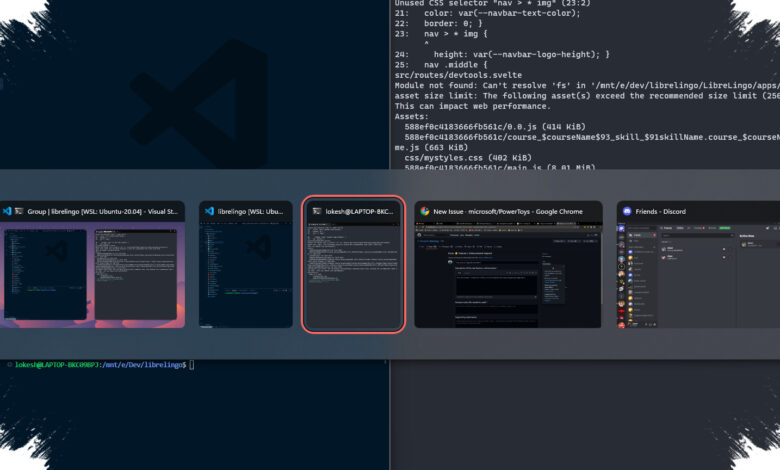Click the terminal icon on the Group title

click(19, 211)
